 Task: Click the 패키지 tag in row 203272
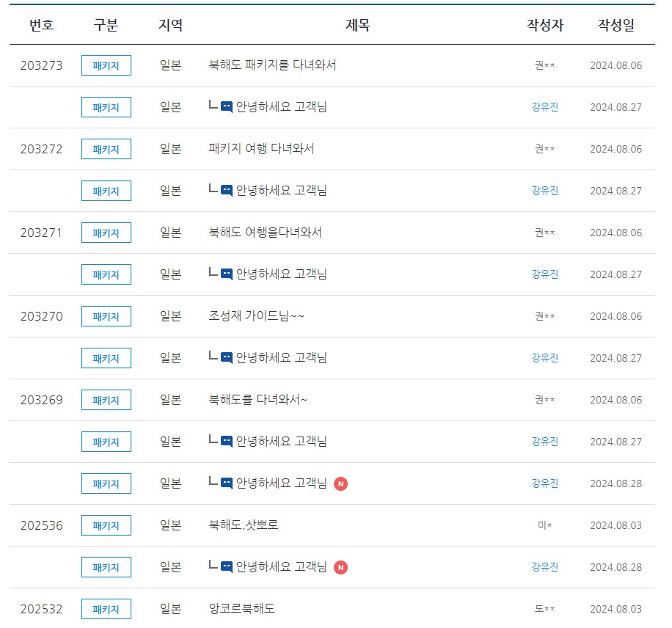point(106,149)
